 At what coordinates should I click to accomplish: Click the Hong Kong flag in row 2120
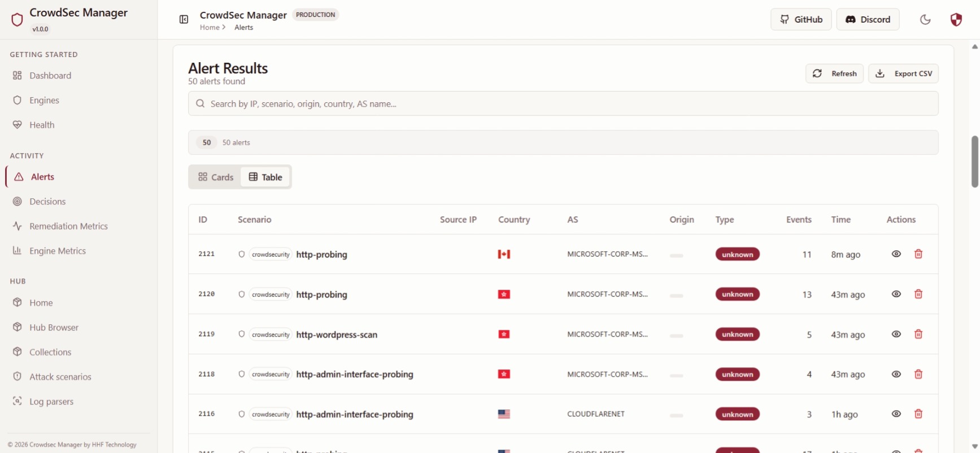point(504,294)
